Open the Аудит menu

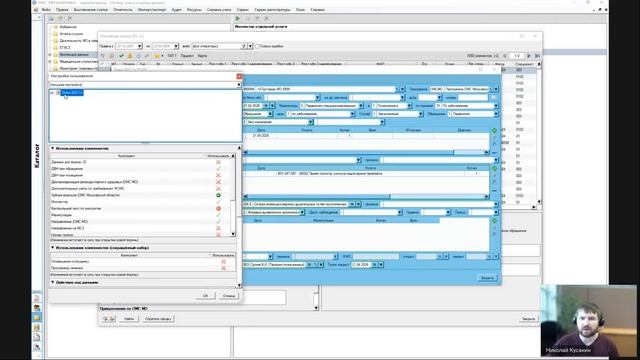coord(176,9)
